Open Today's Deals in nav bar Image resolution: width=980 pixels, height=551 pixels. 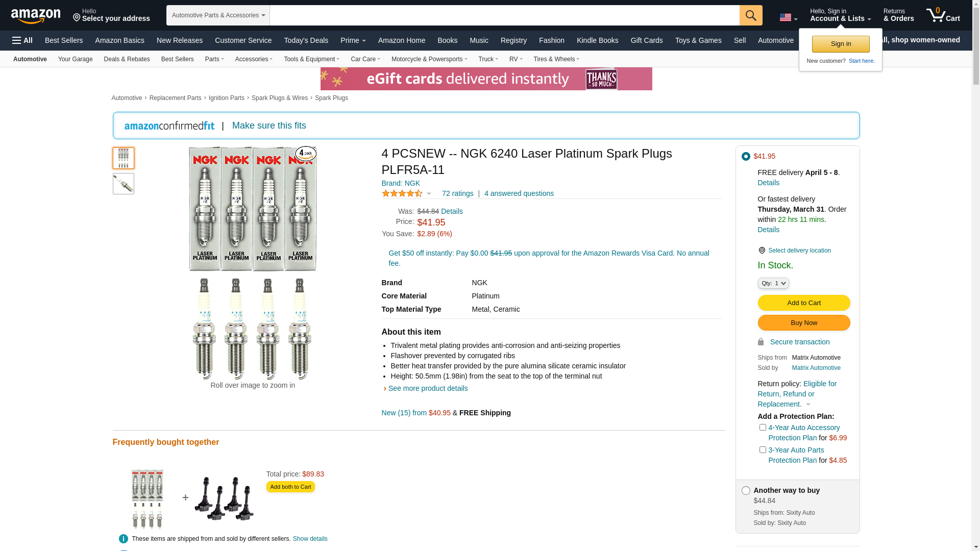306,40
